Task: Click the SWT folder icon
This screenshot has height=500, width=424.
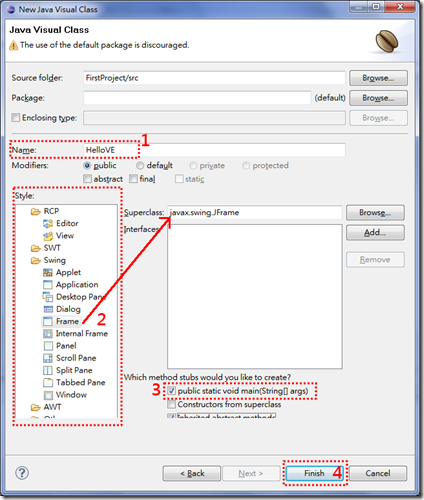Action: pyautogui.click(x=35, y=248)
